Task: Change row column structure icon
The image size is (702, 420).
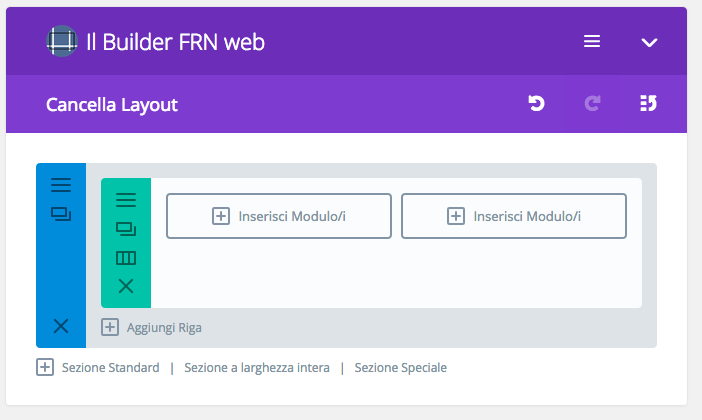Action: 126,258
